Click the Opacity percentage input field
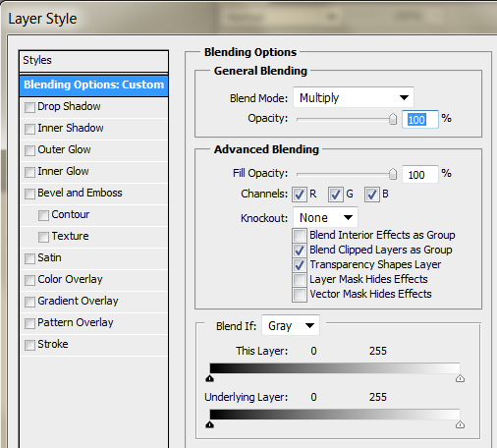497x448 pixels. pos(420,119)
